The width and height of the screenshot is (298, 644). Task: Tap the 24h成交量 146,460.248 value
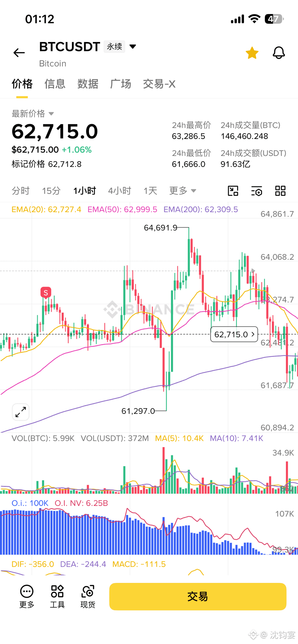pos(244,136)
